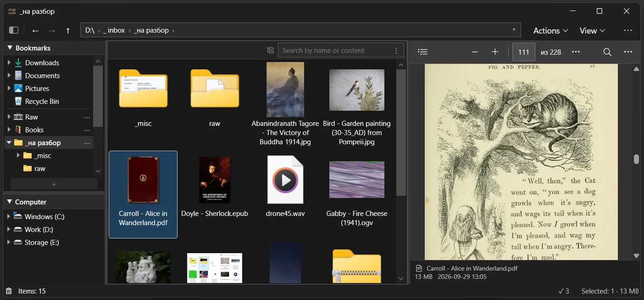The height and width of the screenshot is (300, 644).
Task: Zoom in the PDF preview
Action: 495,52
